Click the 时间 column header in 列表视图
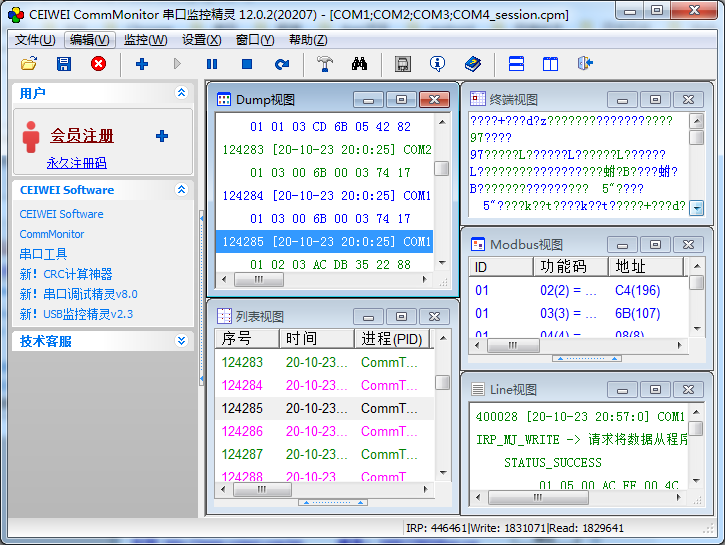This screenshot has height=545, width=725. click(317, 339)
